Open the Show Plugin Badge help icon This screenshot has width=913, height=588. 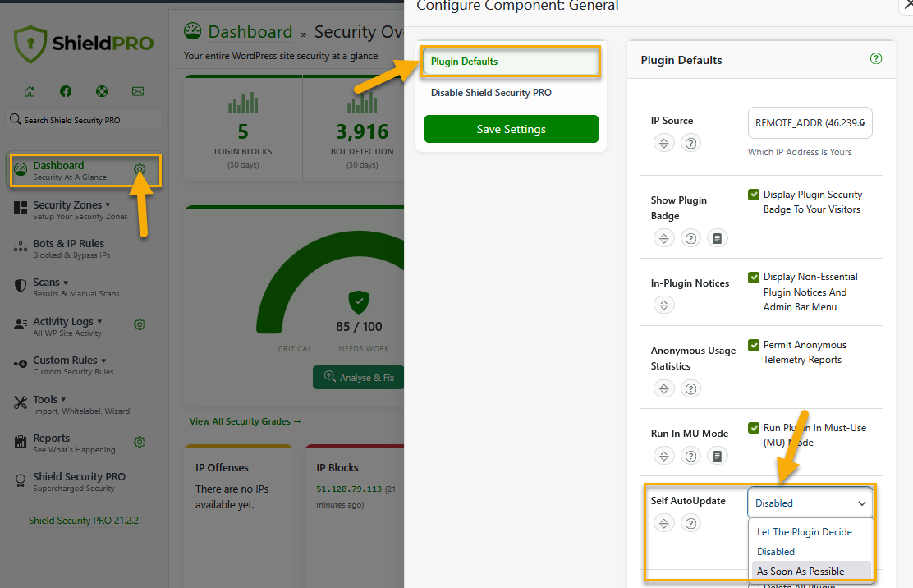pyautogui.click(x=690, y=238)
